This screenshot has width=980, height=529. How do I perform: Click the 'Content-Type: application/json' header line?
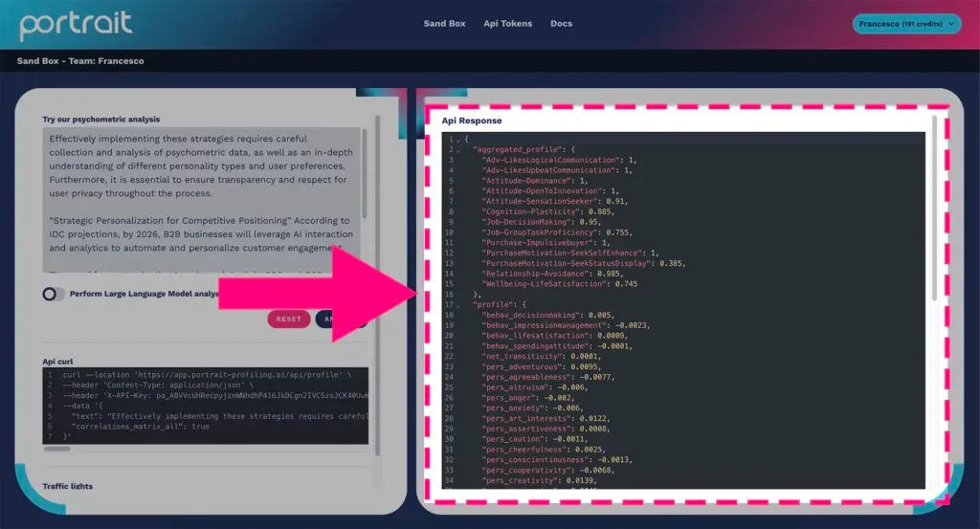[x=158, y=386]
